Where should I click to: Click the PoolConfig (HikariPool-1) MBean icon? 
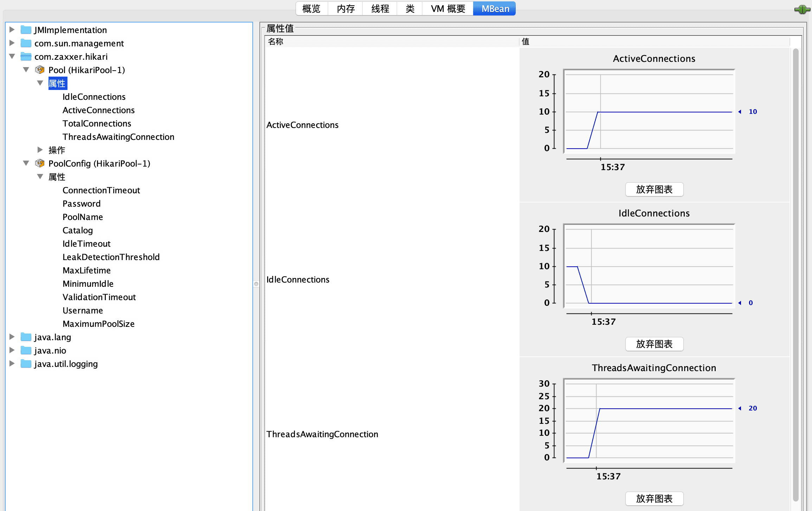(x=40, y=163)
